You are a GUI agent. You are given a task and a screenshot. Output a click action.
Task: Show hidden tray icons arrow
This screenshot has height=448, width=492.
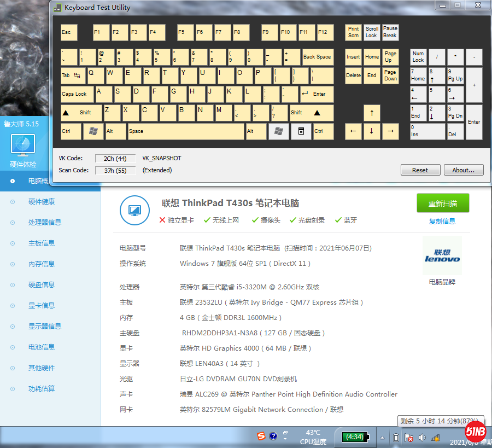point(383,438)
